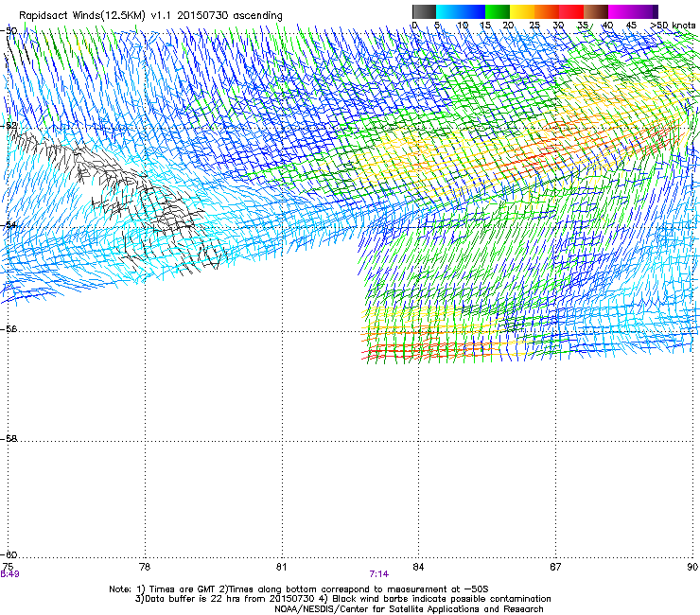Click the '25' legend tick label
The image size is (700, 615).
click(534, 26)
